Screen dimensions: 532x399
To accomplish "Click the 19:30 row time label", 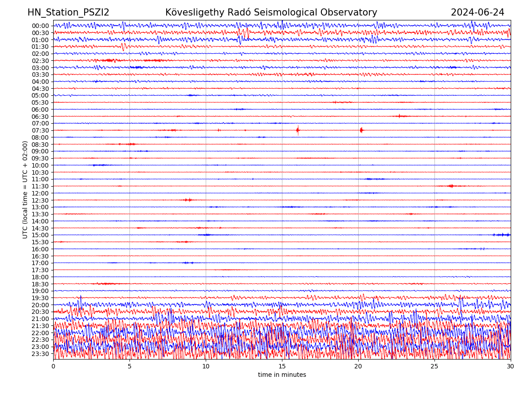I will (x=40, y=298).
